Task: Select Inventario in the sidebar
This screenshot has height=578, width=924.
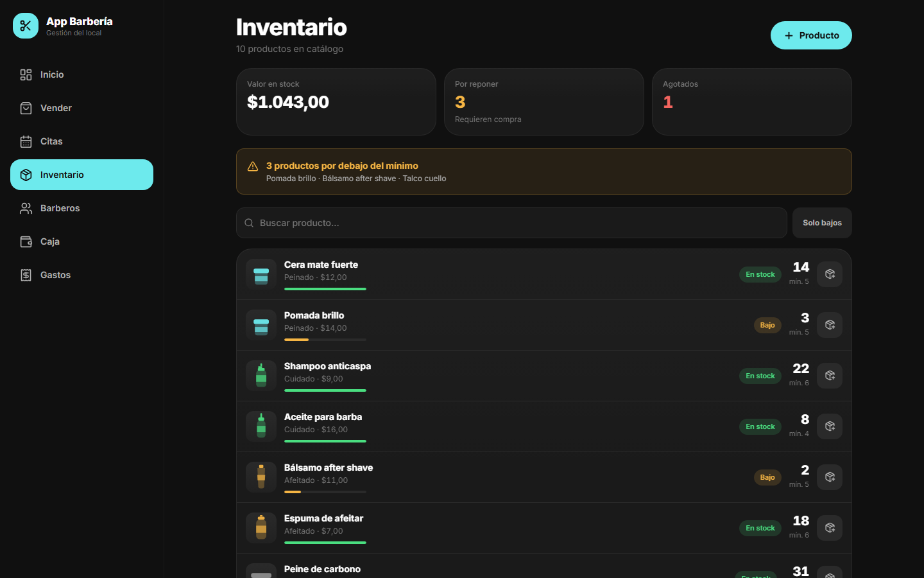Action: [x=81, y=175]
